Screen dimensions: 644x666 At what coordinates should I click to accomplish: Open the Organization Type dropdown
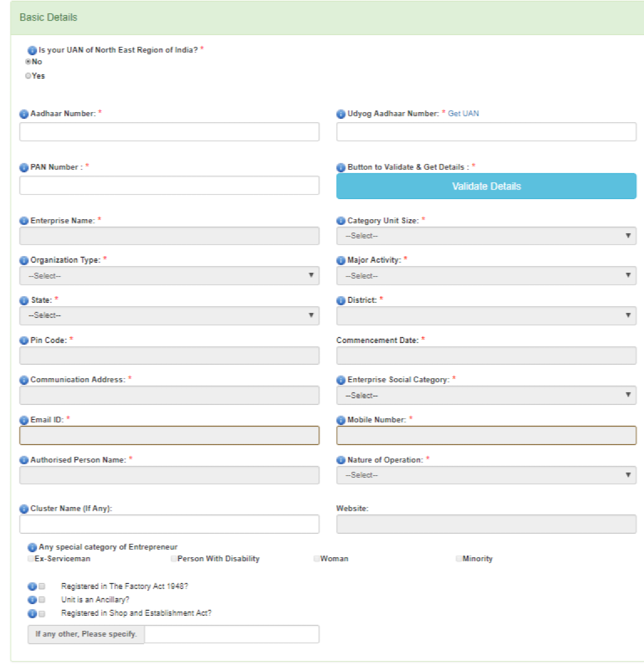(169, 276)
